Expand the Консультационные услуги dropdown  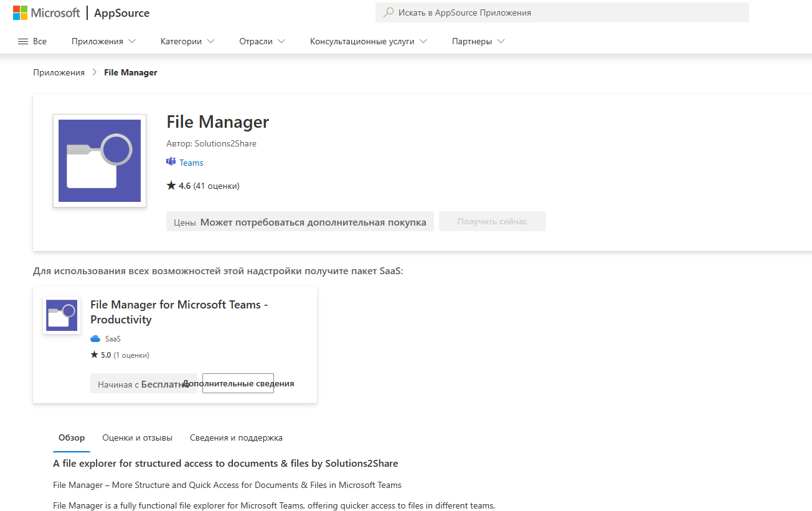point(369,41)
